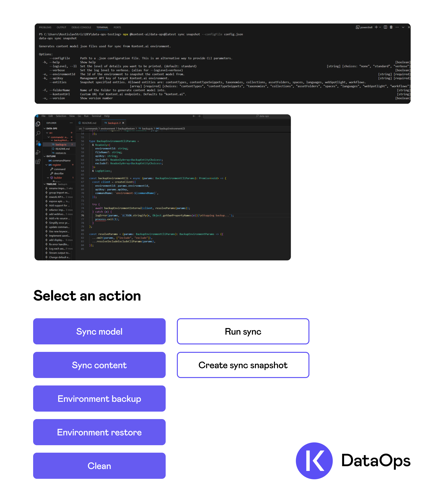Screen dimensions: 448x504
Task: Open the Source Control view with pending change
Action: (x=38, y=143)
